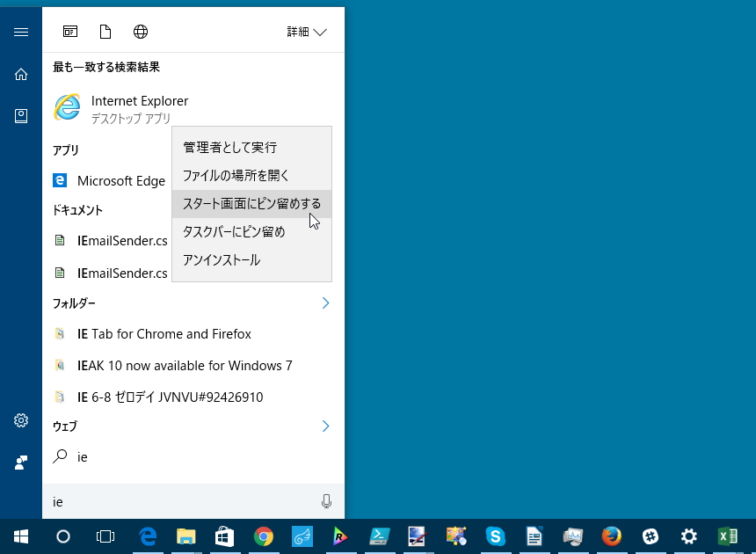Open search settings via the gear icon
Viewport: 756px width, 554px height.
[20, 420]
